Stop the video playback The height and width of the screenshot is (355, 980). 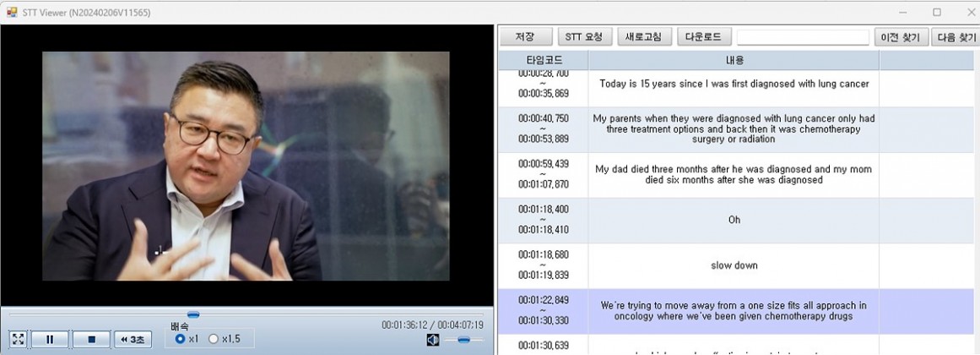91,339
